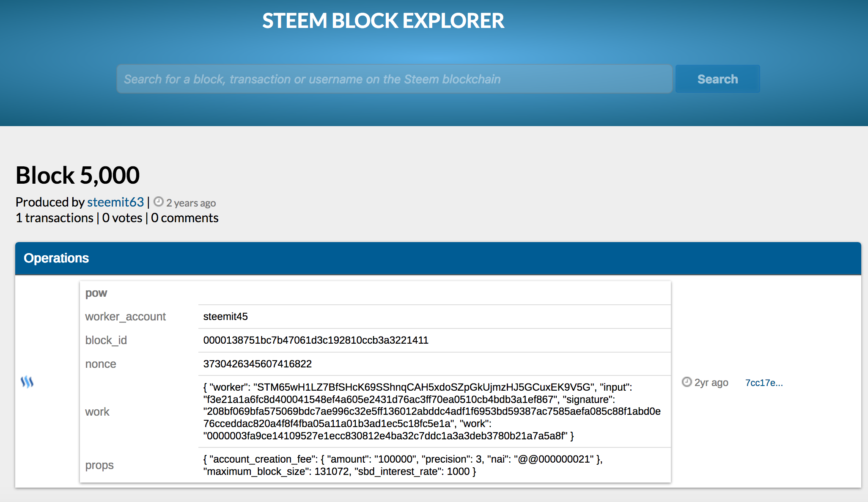This screenshot has width=868, height=502.
Task: Click the clock icon beside '2yr ago'
Action: (687, 382)
